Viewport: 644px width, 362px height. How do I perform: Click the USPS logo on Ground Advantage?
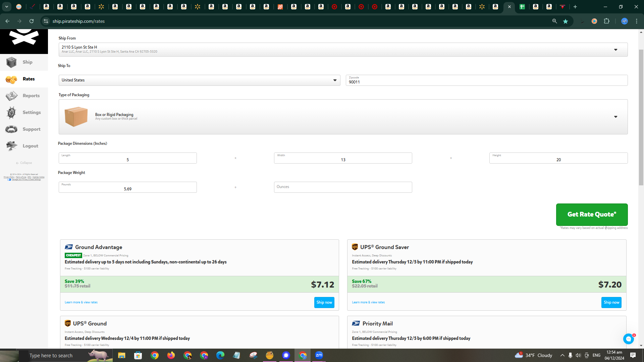(x=69, y=247)
